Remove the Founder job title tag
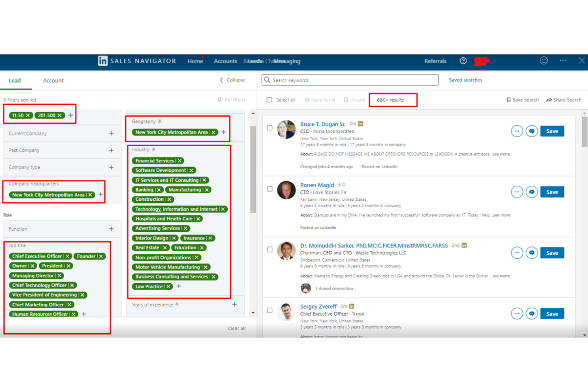 coord(101,256)
